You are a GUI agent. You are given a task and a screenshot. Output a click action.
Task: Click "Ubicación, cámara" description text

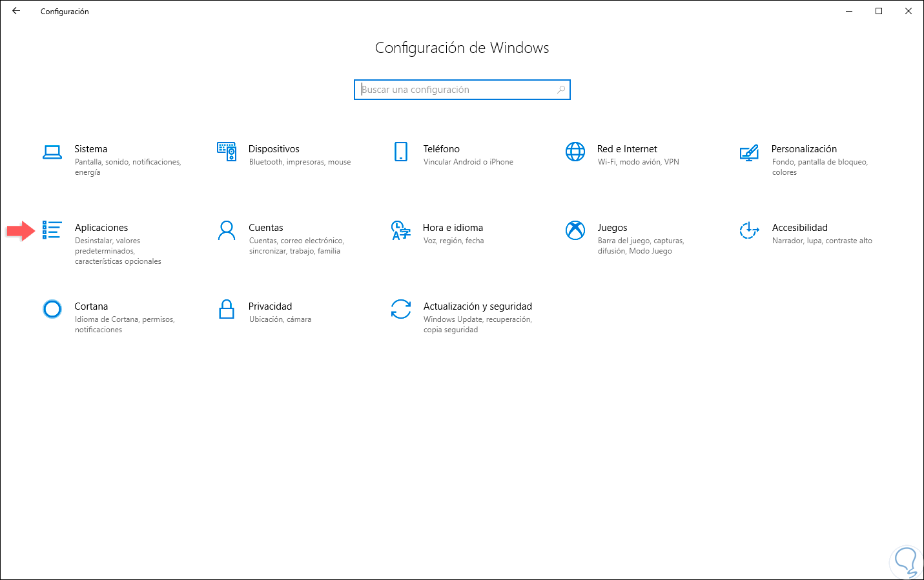(280, 319)
